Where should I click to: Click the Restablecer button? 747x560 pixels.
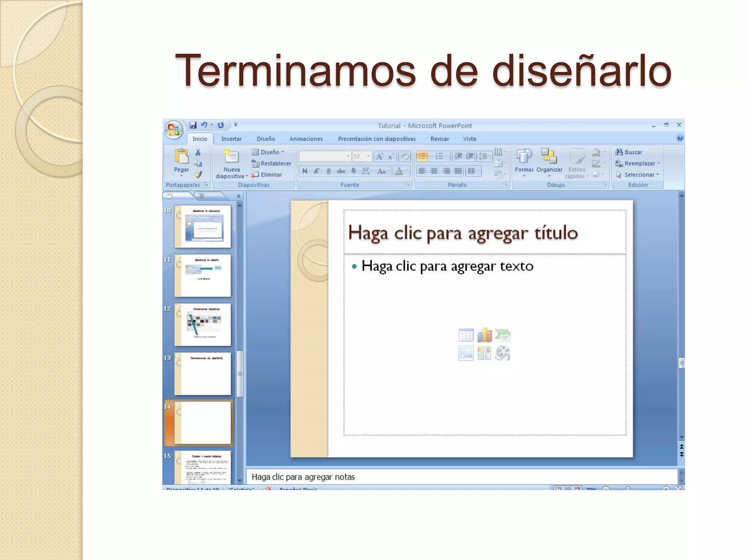pyautogui.click(x=271, y=163)
